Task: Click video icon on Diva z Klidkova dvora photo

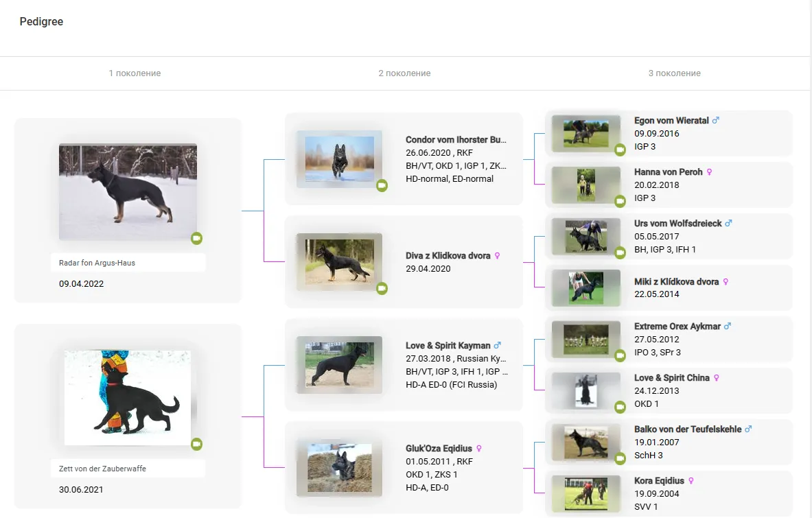Action: [382, 288]
